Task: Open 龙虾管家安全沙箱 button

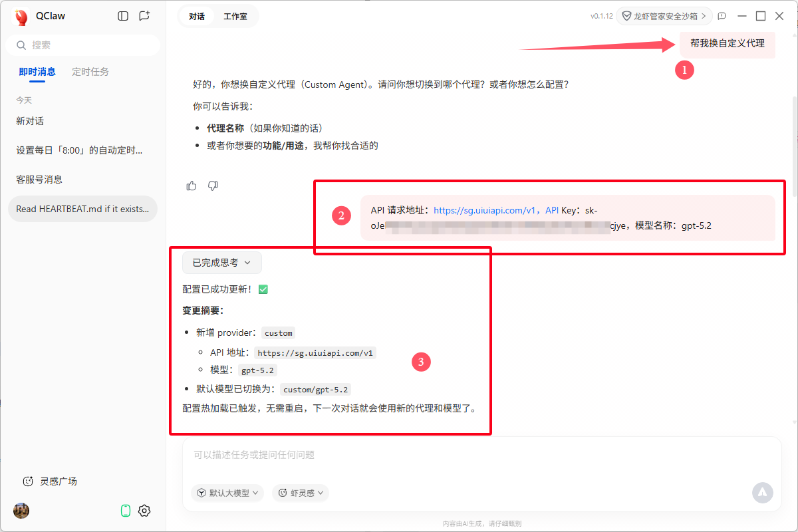Action: [x=664, y=16]
